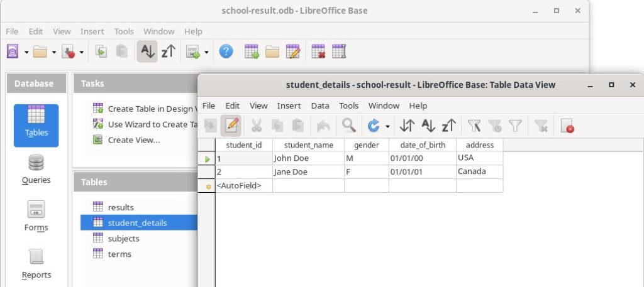Select Queries in the Database pane
This screenshot has height=287, width=644.
[36, 170]
